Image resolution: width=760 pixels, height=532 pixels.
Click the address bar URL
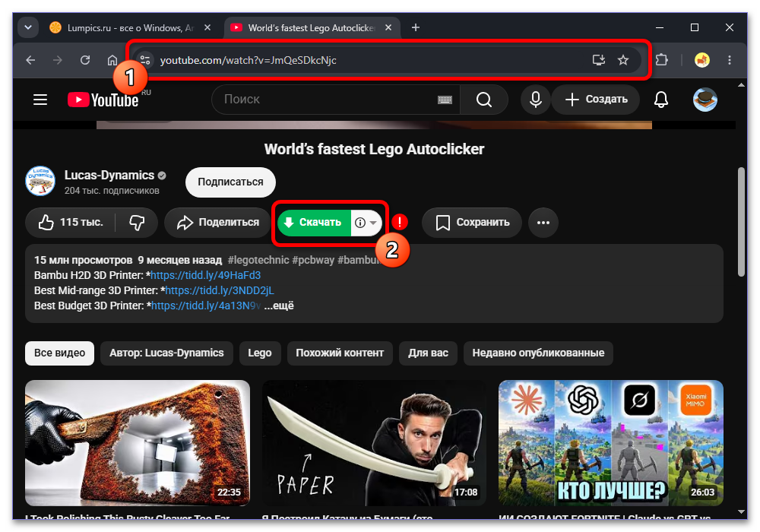tap(249, 60)
